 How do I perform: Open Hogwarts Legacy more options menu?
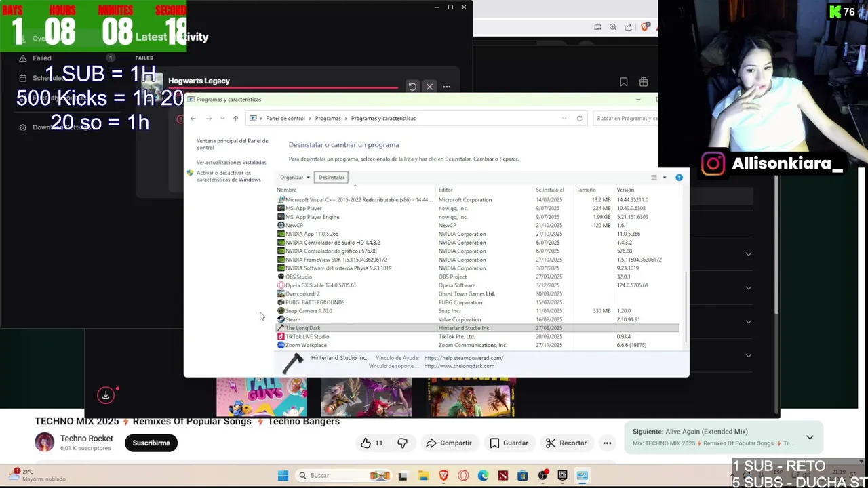[446, 87]
